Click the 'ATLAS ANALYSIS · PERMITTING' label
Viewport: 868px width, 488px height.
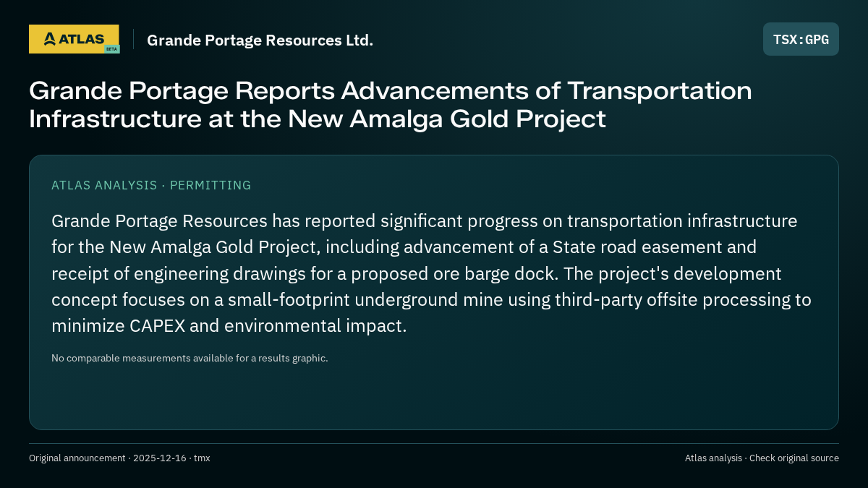151,185
